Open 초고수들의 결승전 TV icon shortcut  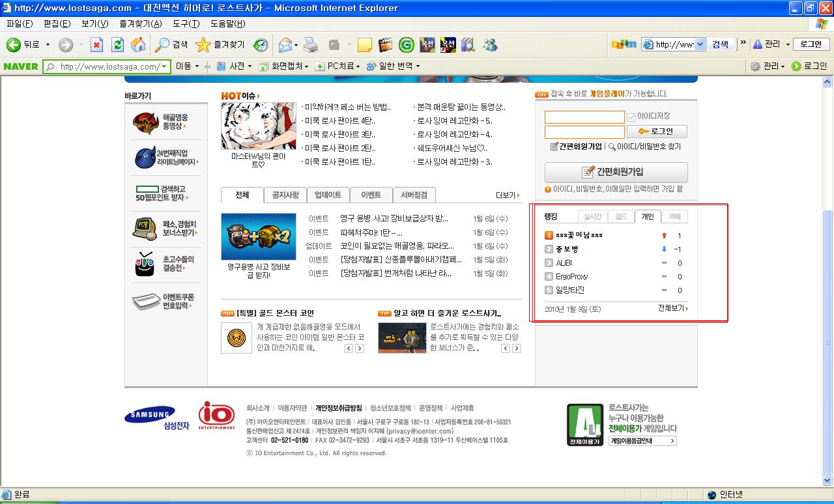click(x=165, y=264)
